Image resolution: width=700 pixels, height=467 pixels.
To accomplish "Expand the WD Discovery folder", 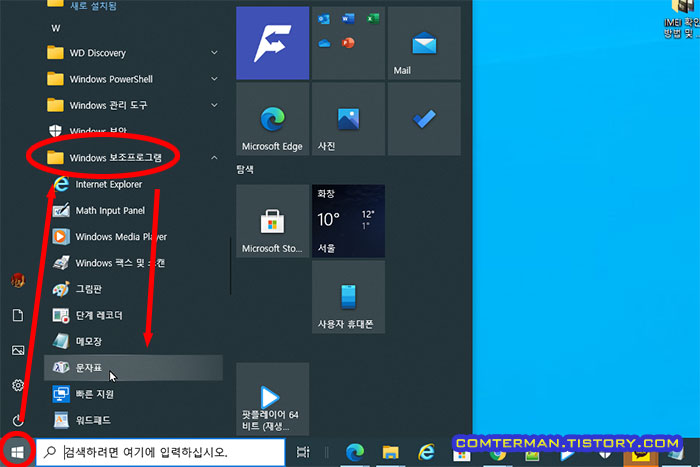I will pos(133,53).
